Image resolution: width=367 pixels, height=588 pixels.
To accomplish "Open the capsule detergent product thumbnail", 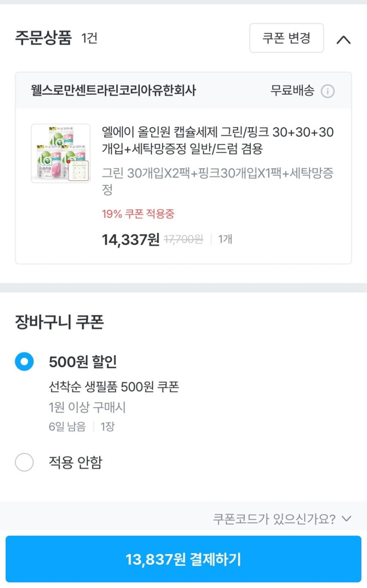I will (61, 153).
